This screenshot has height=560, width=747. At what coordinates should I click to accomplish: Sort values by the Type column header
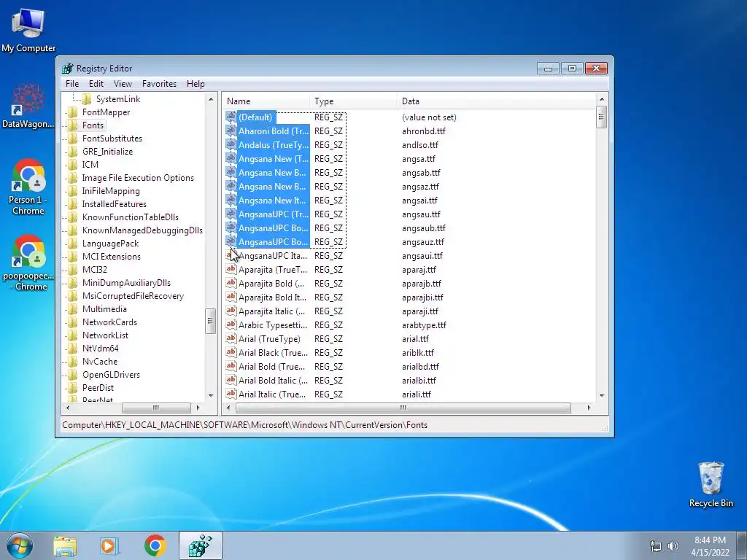click(x=353, y=101)
